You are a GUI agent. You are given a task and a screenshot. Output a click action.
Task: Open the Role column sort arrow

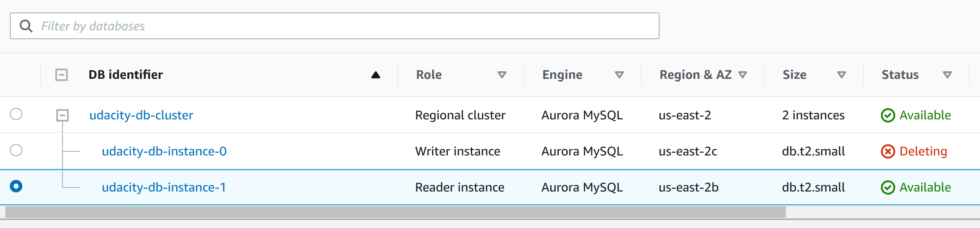[x=502, y=75]
